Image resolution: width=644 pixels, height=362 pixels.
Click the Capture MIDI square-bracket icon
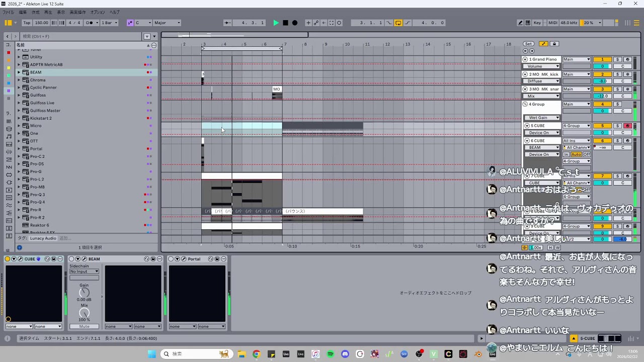[x=332, y=23]
